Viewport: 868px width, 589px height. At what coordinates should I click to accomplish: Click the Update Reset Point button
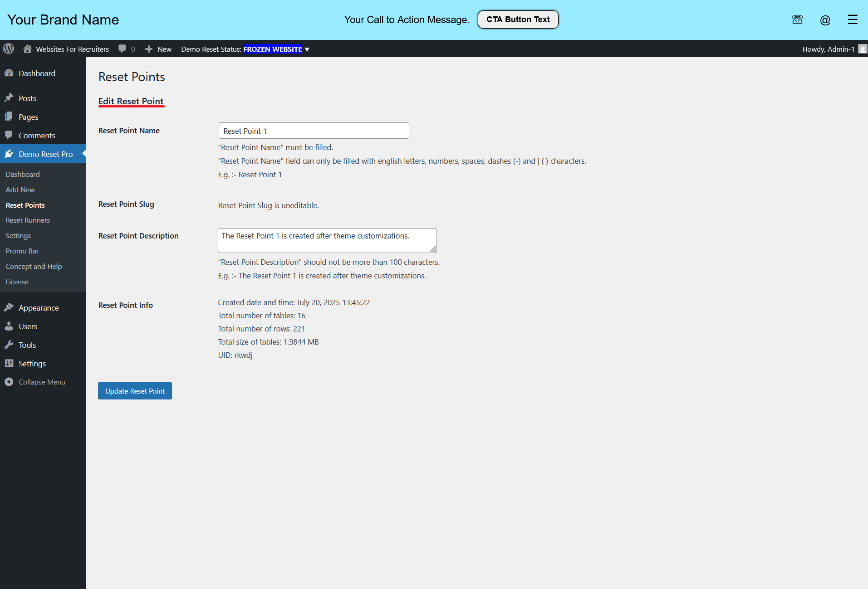click(x=135, y=391)
